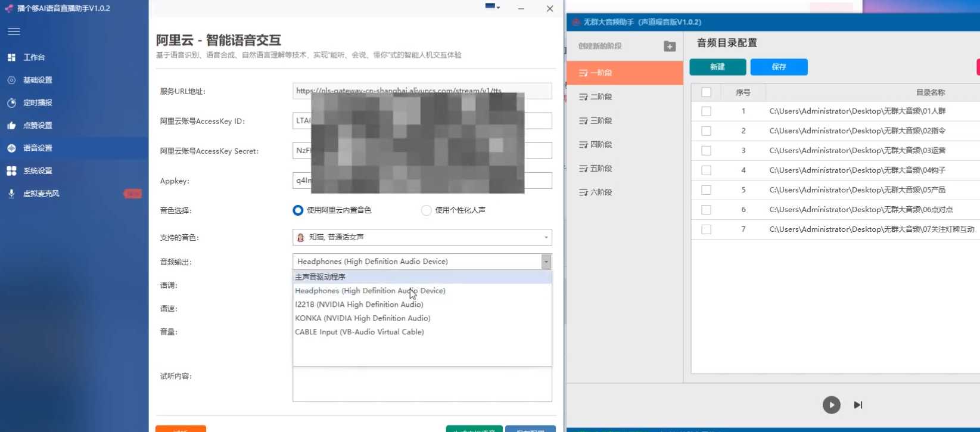
Task: Click the 新建 button
Action: [717, 67]
